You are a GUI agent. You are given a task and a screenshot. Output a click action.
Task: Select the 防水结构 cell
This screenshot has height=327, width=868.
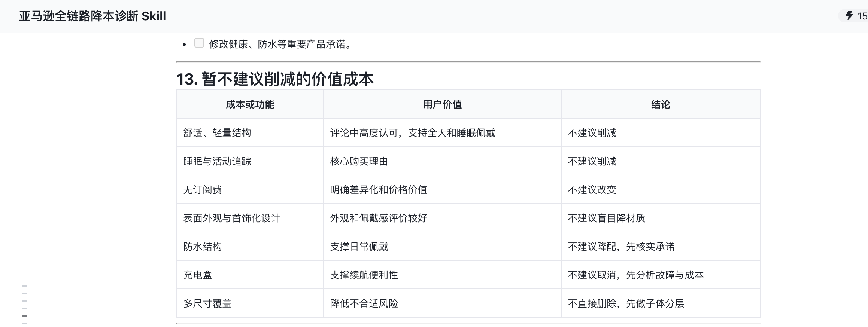click(x=250, y=247)
